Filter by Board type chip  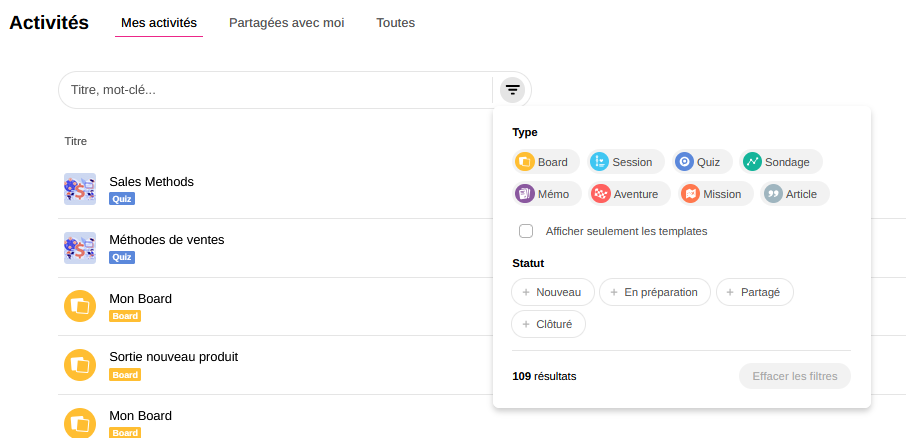[x=544, y=162]
